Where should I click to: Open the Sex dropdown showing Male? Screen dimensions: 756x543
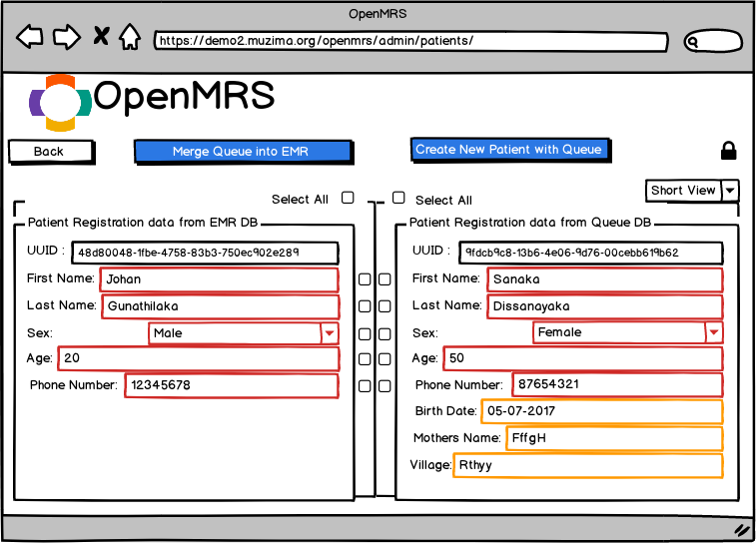pos(244,333)
